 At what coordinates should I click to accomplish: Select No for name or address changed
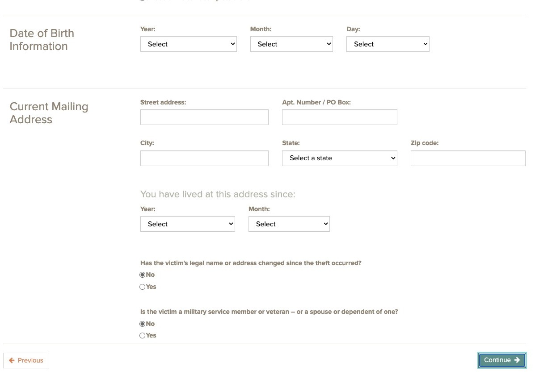point(143,275)
